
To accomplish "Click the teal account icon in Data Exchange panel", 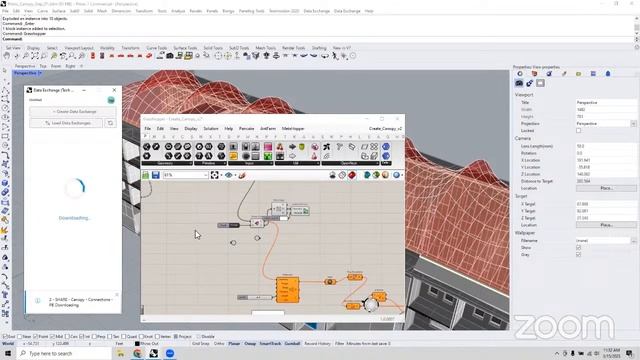I will [x=111, y=100].
